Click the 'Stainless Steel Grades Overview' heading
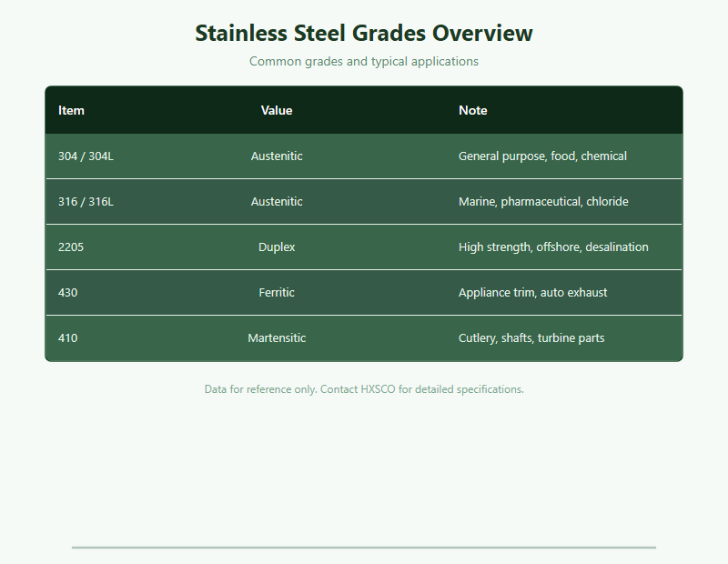 363,34
